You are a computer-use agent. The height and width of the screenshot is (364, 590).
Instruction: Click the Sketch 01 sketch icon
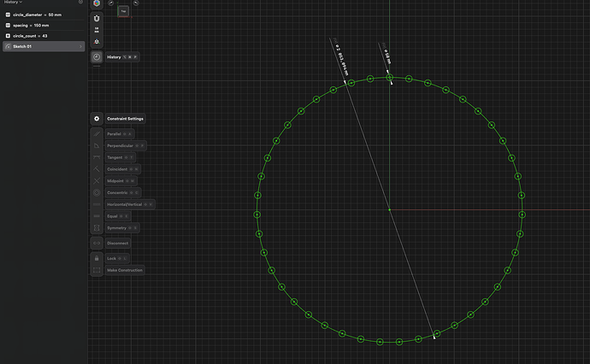point(8,47)
